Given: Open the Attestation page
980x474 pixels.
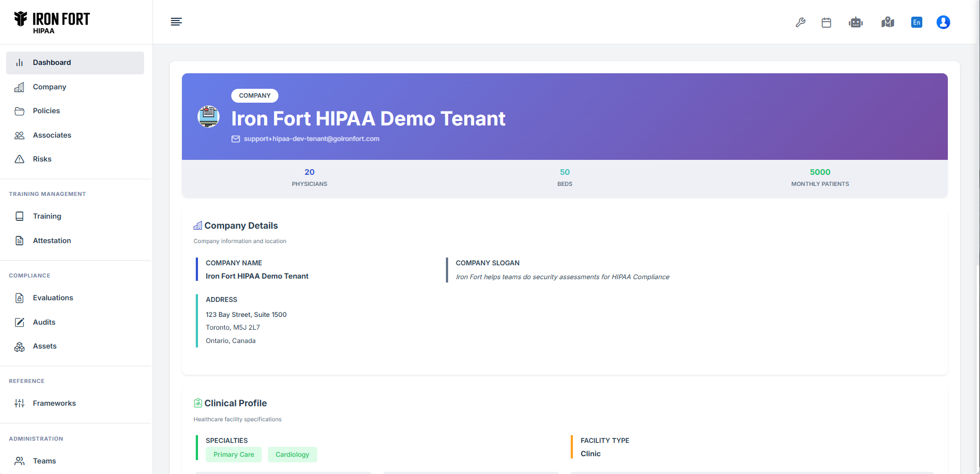Looking at the screenshot, I should tap(52, 241).
